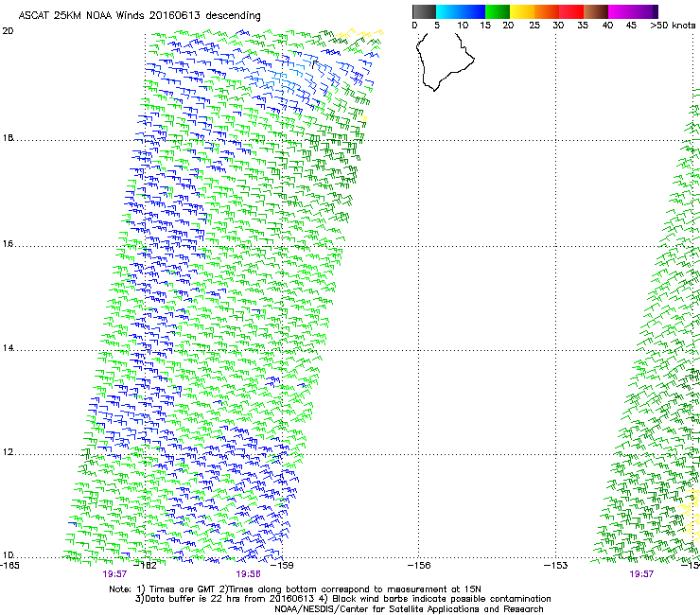Image resolution: width=700 pixels, height=615 pixels.
Task: Click the latitude axis label '14'
Action: point(8,348)
